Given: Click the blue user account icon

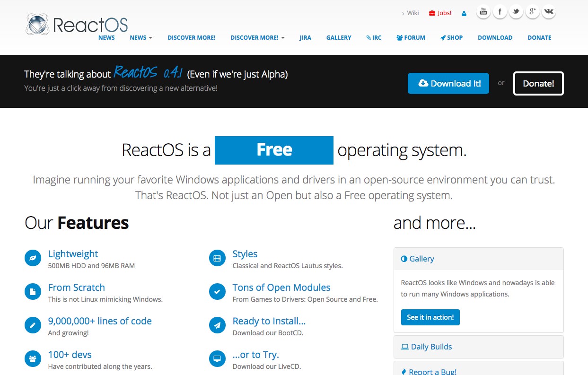Looking at the screenshot, I should point(464,14).
